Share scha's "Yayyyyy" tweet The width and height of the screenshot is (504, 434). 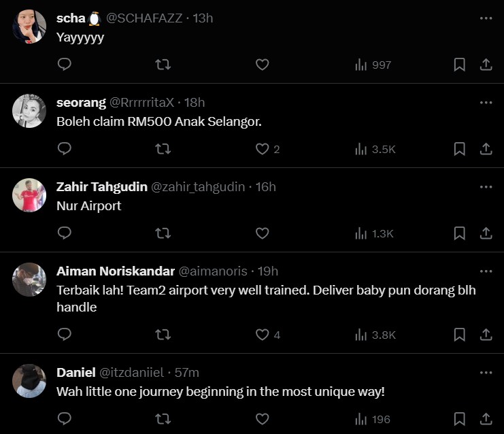pyautogui.click(x=486, y=65)
